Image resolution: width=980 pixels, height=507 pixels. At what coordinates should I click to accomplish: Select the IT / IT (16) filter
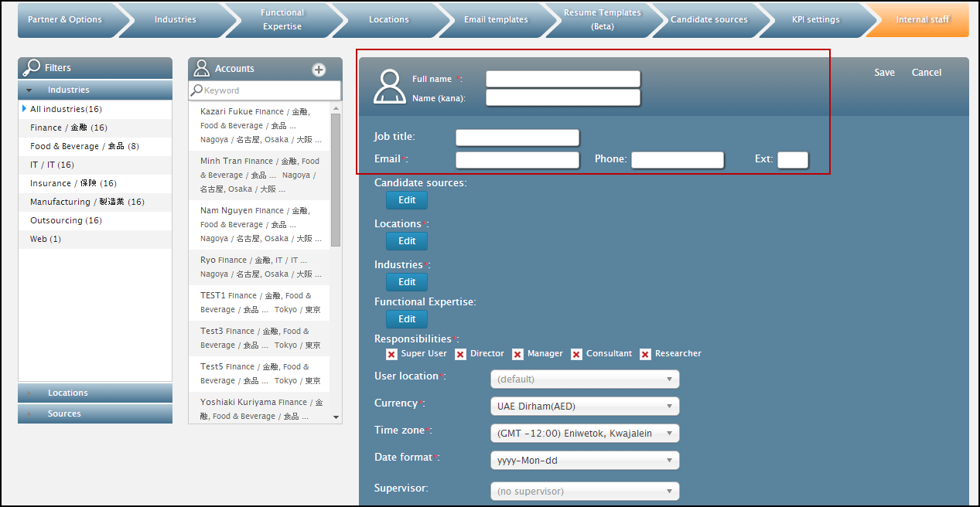tap(95, 165)
